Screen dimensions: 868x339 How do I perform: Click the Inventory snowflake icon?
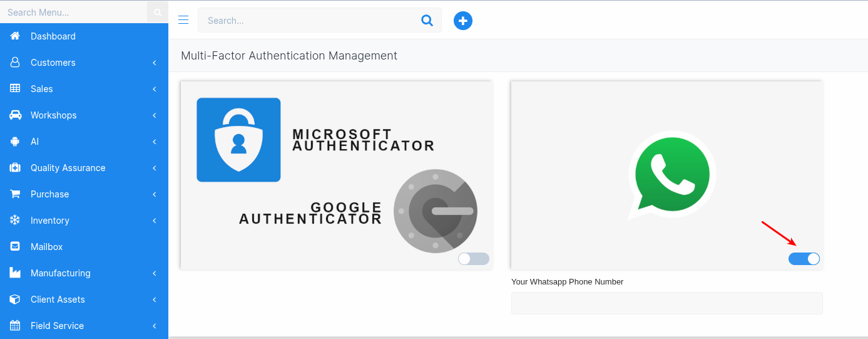(x=15, y=221)
